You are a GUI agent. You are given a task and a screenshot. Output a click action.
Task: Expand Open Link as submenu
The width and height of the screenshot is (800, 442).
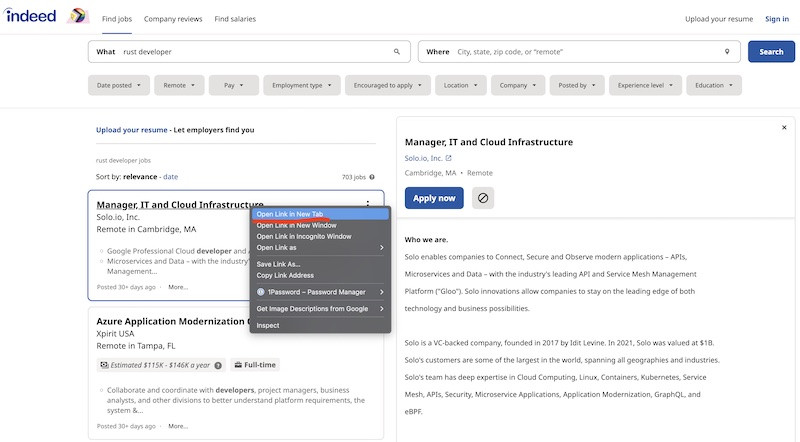pyautogui.click(x=320, y=248)
